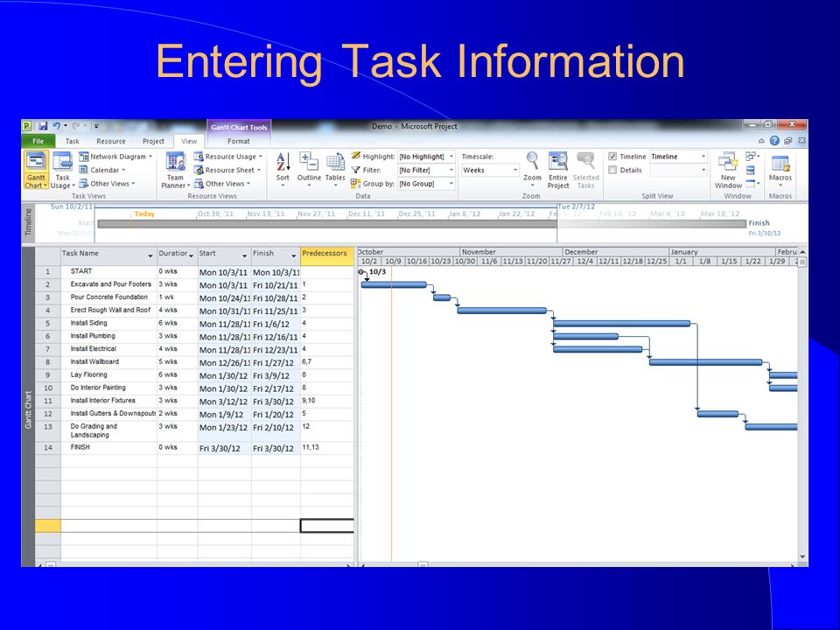Screen dimensions: 840x630
Task: Select Network Diagram view
Action: point(115,157)
